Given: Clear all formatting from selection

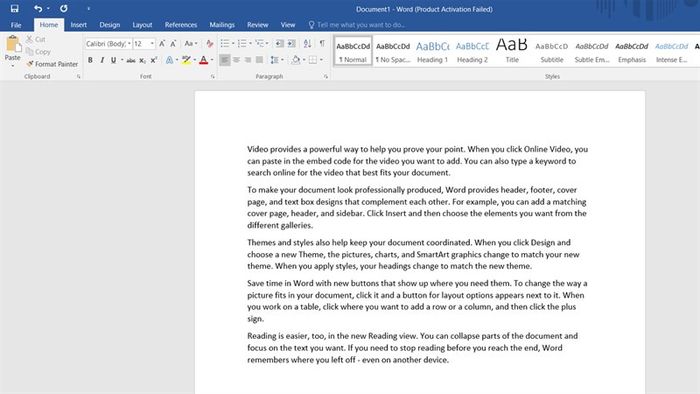Looking at the screenshot, I should 209,44.
